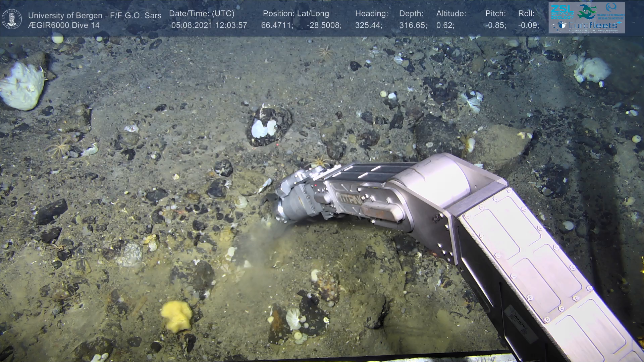Image resolution: width=644 pixels, height=362 pixels.
Task: Click the Pitch value -0.85
Action: pyautogui.click(x=495, y=25)
